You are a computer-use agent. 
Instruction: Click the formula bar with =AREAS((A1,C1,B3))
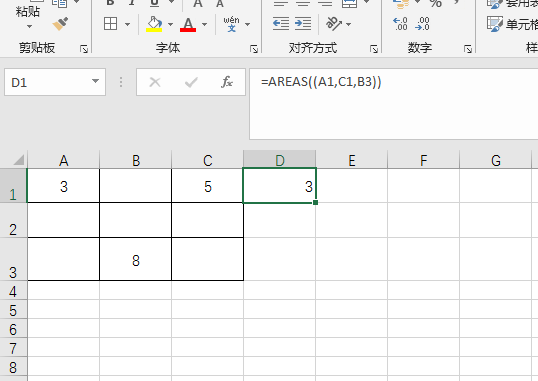coord(394,104)
